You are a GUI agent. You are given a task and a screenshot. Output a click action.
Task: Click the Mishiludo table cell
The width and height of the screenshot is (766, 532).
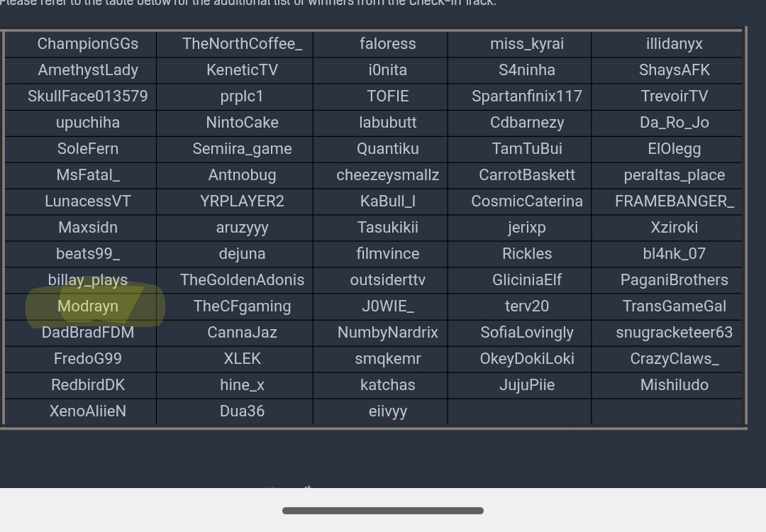tap(674, 385)
